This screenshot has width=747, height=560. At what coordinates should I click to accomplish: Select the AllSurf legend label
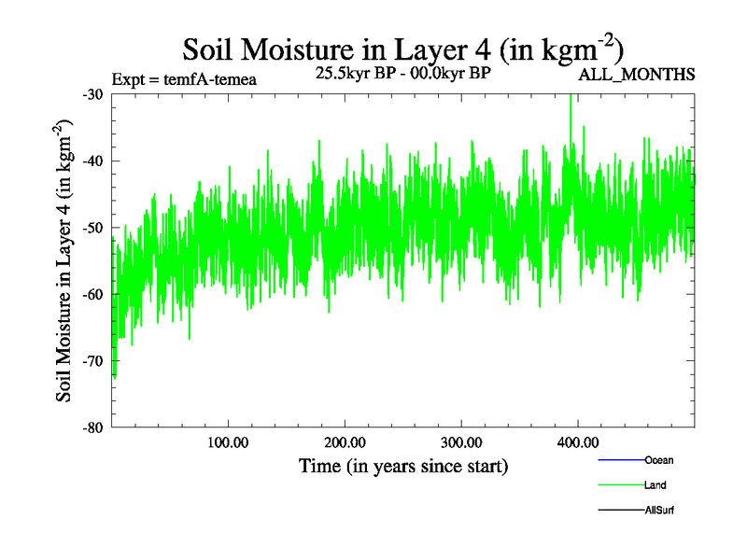(x=660, y=511)
